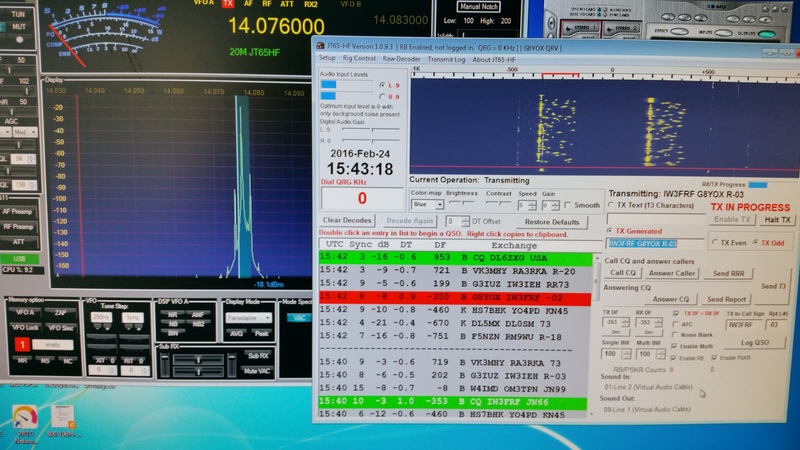Screen dimensions: 800x450
Task: Select the G8YOX IW3FRF -02 decode row
Action: point(455,297)
